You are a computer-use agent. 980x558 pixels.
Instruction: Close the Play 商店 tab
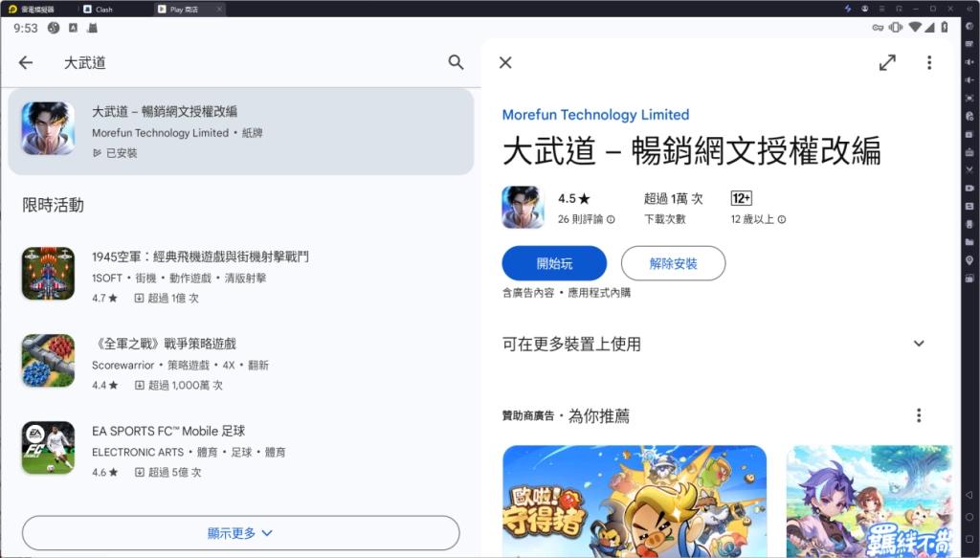tap(219, 9)
